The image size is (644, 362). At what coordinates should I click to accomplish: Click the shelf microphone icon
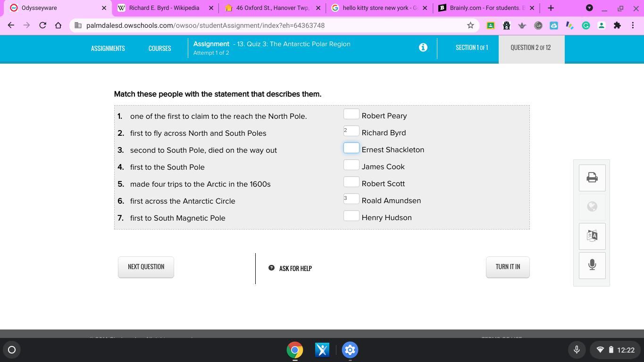(577, 350)
